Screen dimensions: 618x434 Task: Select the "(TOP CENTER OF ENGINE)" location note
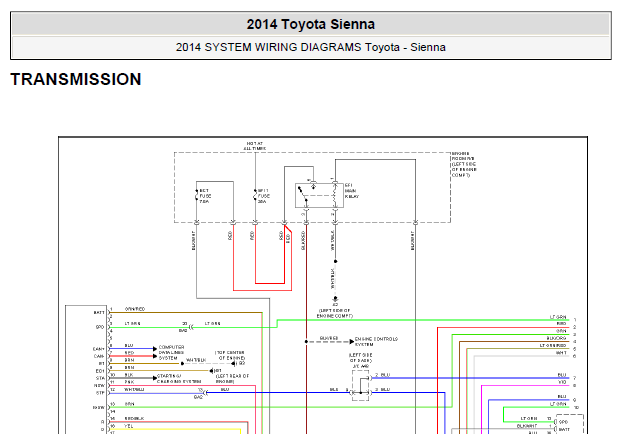230,355
